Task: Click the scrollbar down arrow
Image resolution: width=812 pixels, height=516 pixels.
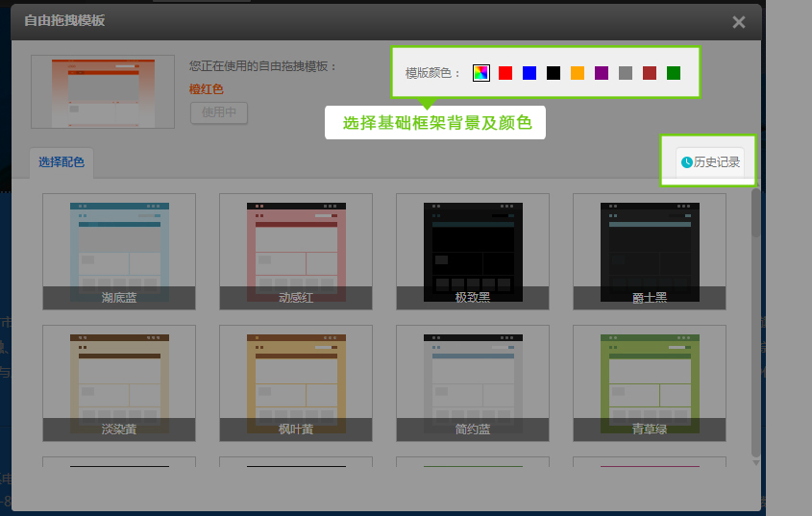Action: point(756,462)
